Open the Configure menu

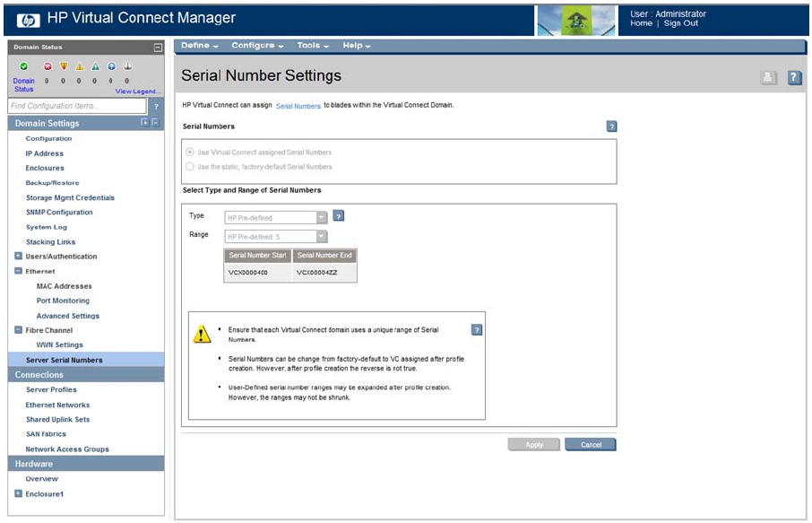pyautogui.click(x=256, y=46)
